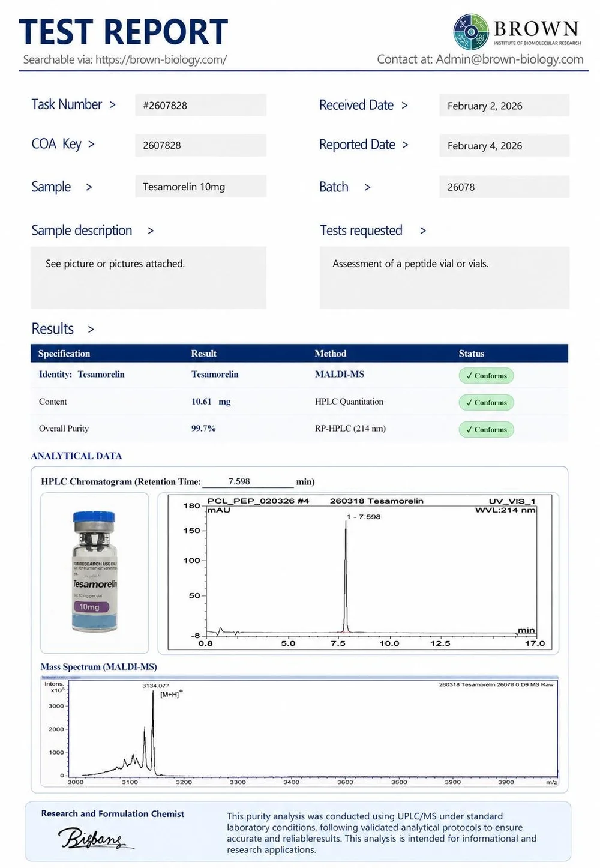This screenshot has width=600, height=868.
Task: Click the Mass Spectrum (MALDI-MS) heading
Action: (98, 667)
